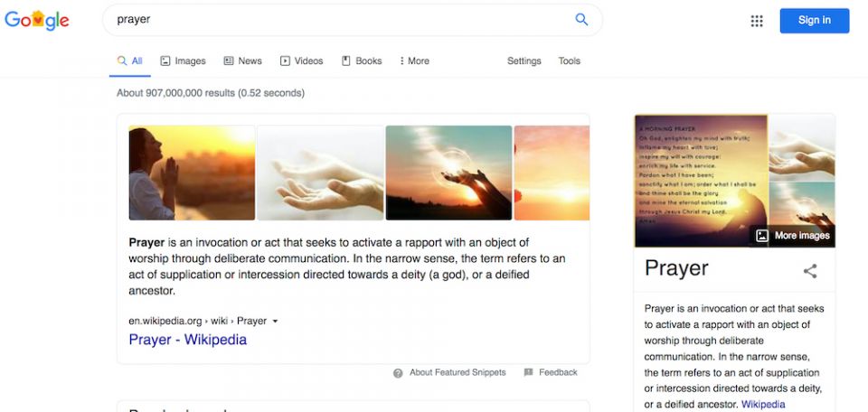Open the woman praying at sunset image

pyautogui.click(x=192, y=173)
